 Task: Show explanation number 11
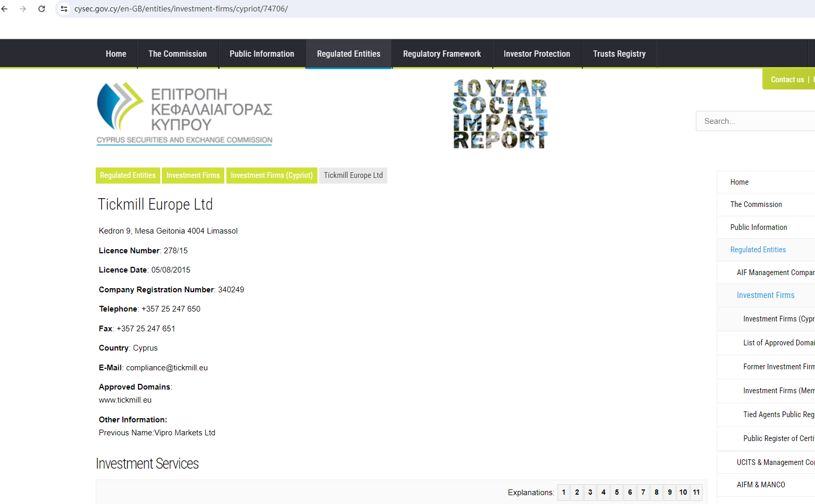(x=696, y=493)
